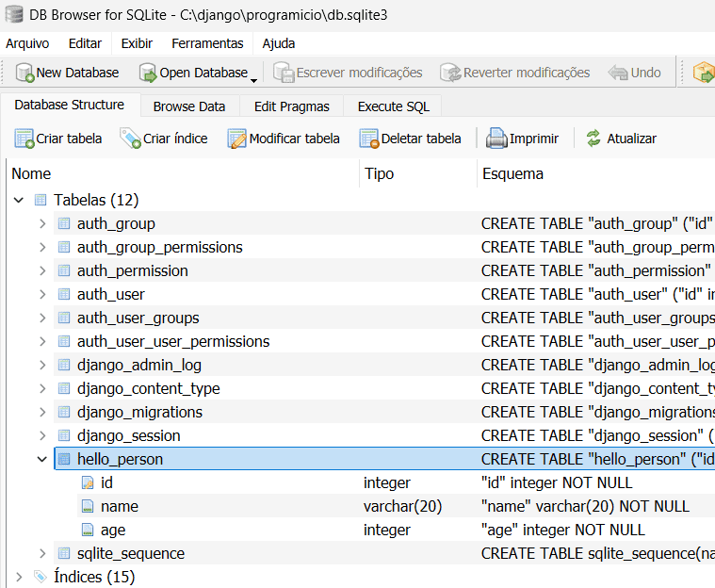Select the auth_user row name

[111, 294]
